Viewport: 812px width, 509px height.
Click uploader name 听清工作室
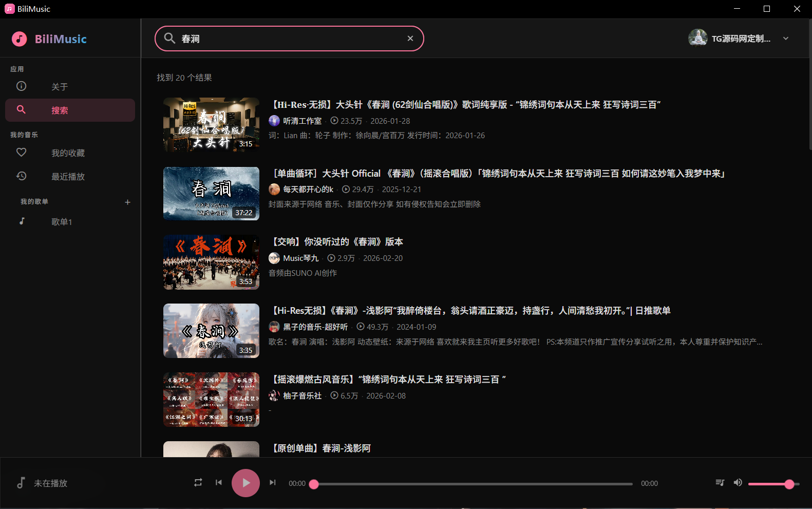click(x=302, y=121)
